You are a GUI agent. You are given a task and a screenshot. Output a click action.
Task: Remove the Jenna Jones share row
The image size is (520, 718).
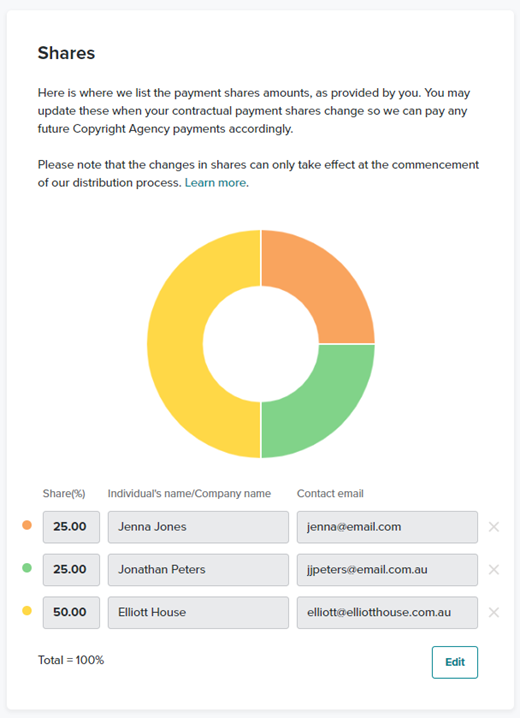[493, 527]
